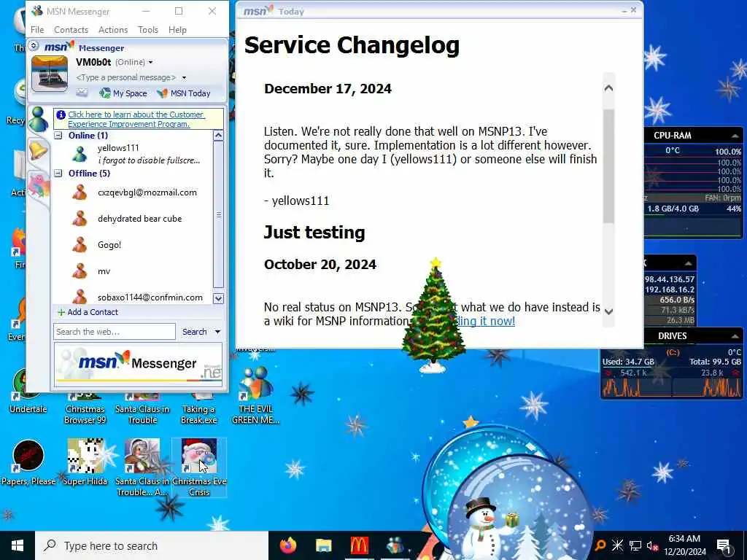Collapse the network widget using its arrow
This screenshot has height=560, width=747.
(689, 263)
